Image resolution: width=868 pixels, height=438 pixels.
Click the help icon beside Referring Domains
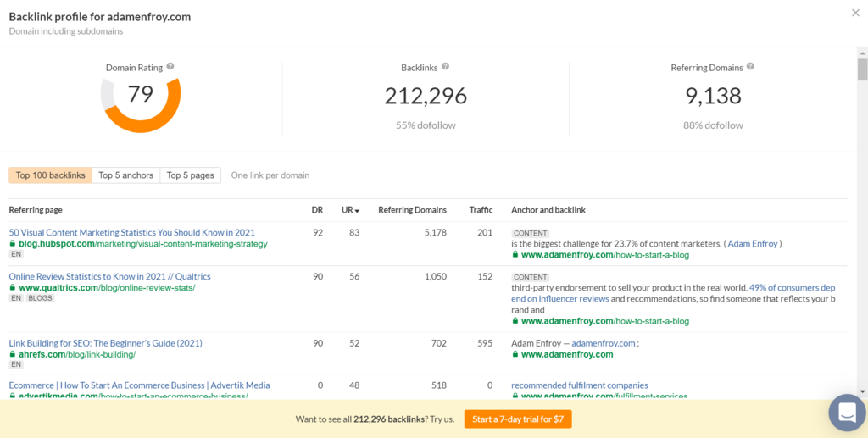[750, 67]
